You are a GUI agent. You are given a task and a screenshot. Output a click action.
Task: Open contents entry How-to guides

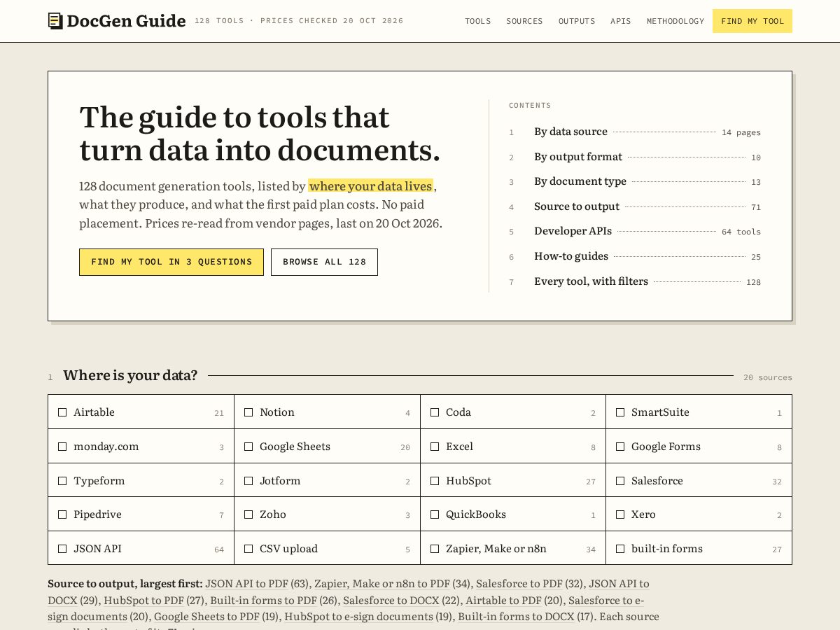[635, 256]
